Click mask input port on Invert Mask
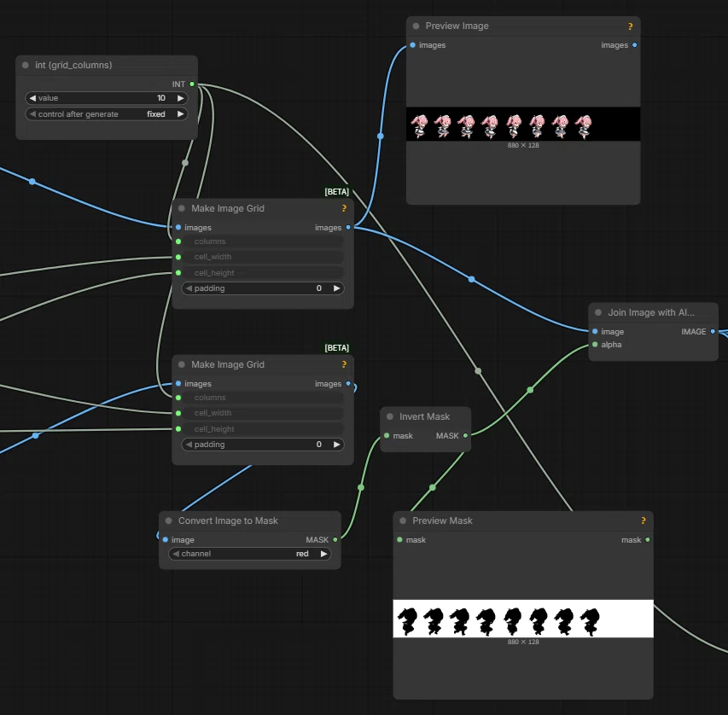 [387, 435]
